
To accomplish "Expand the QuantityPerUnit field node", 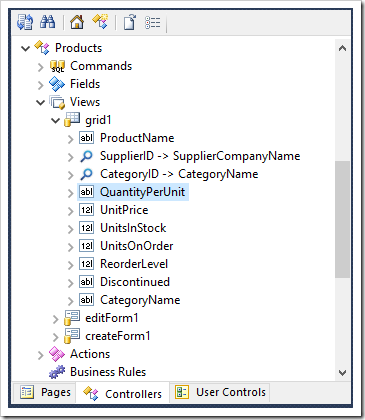I will [70, 193].
